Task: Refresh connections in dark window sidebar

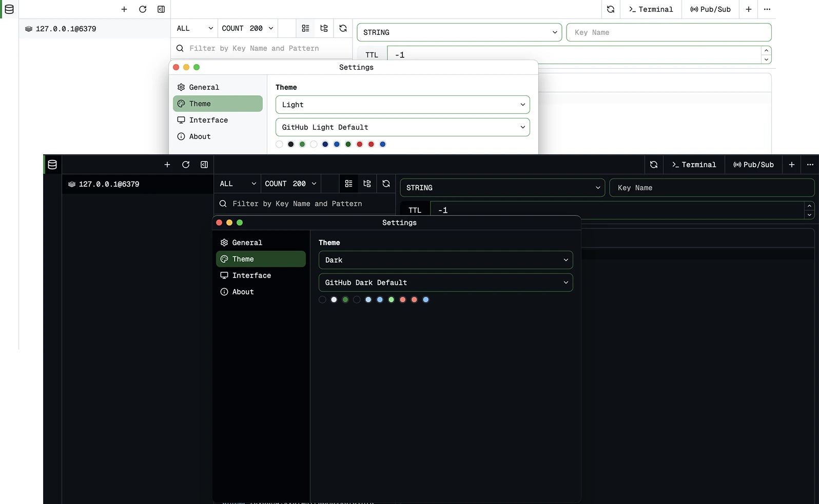Action: coord(186,165)
